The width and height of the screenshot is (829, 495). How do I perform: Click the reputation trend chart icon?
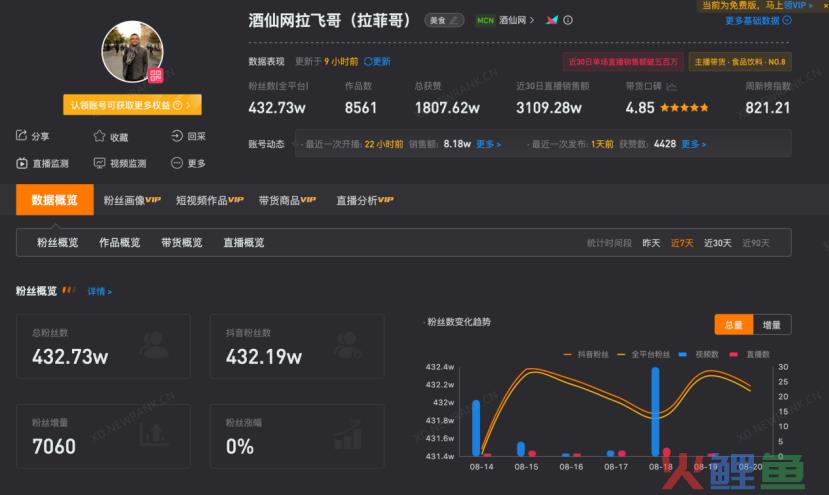click(671, 86)
